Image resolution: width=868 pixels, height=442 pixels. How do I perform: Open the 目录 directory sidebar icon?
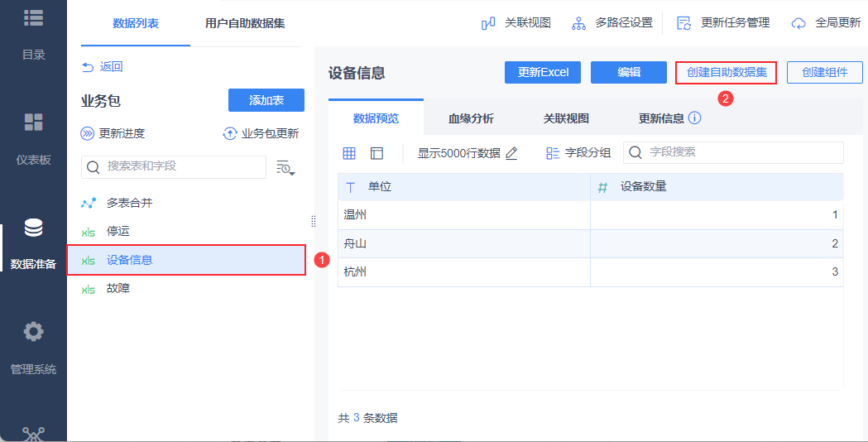(x=33, y=18)
